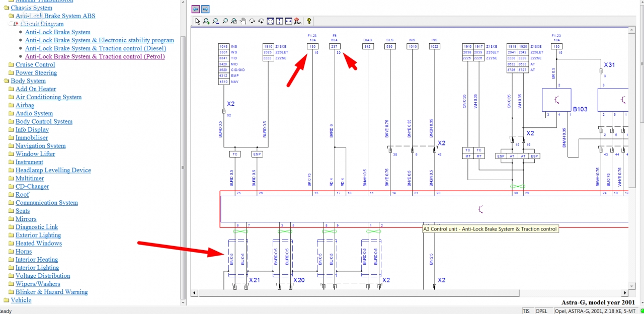Open the Seats link
Image resolution: width=644 pixels, height=314 pixels.
pos(23,211)
